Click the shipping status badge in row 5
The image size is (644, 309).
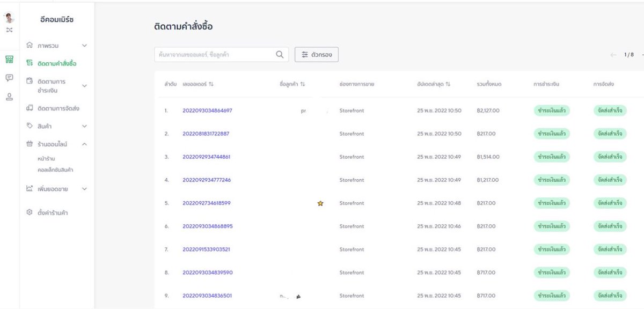point(610,203)
